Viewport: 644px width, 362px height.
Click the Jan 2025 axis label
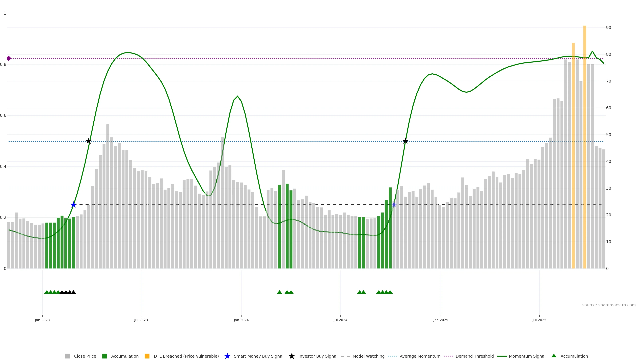[x=441, y=320]
